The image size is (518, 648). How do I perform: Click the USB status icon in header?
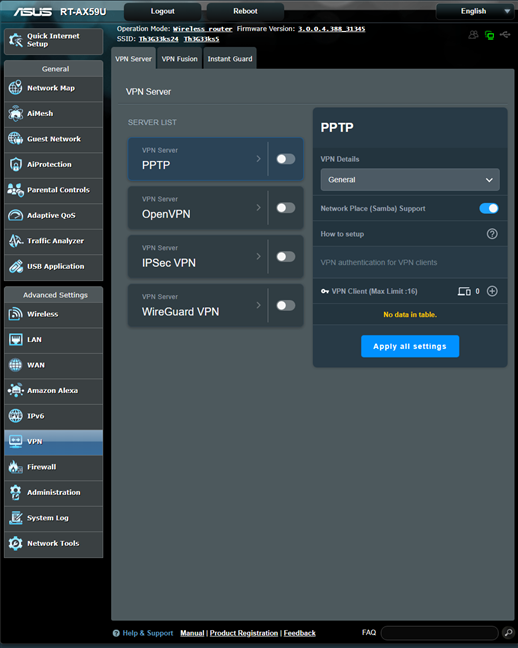505,35
